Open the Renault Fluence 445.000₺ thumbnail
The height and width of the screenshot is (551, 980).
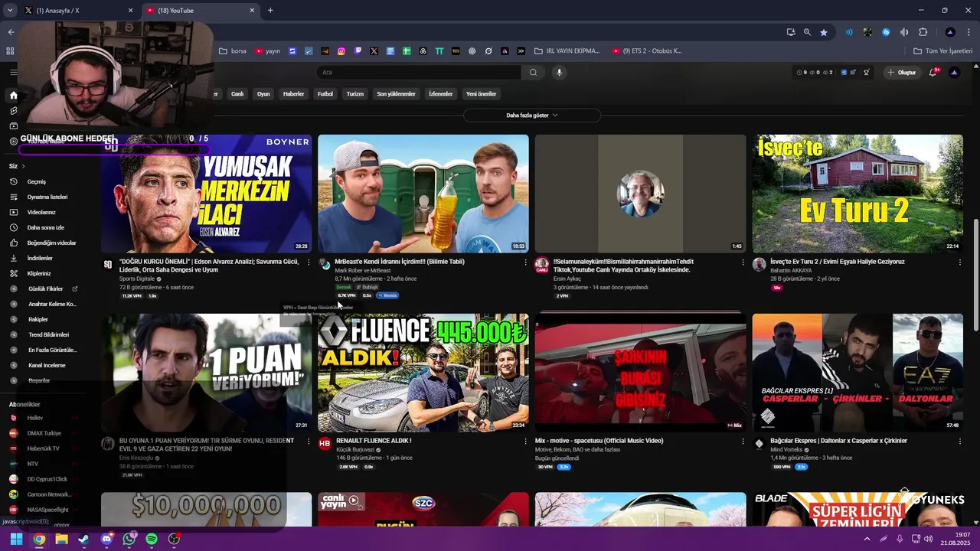point(423,373)
